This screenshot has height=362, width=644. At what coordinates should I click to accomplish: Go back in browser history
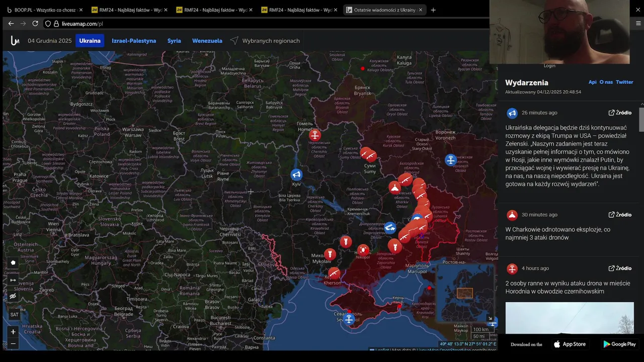tap(11, 24)
